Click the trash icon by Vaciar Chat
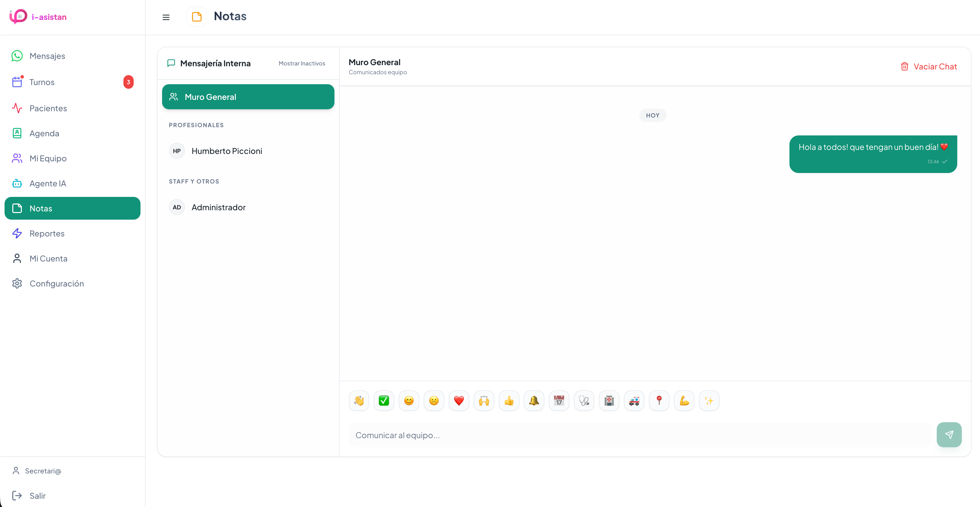This screenshot has width=980, height=507. (904, 67)
